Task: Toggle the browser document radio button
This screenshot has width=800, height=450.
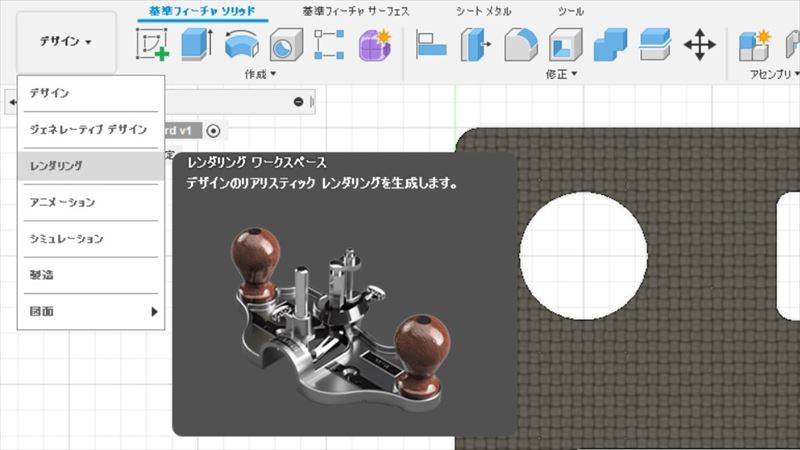Action: click(x=213, y=131)
